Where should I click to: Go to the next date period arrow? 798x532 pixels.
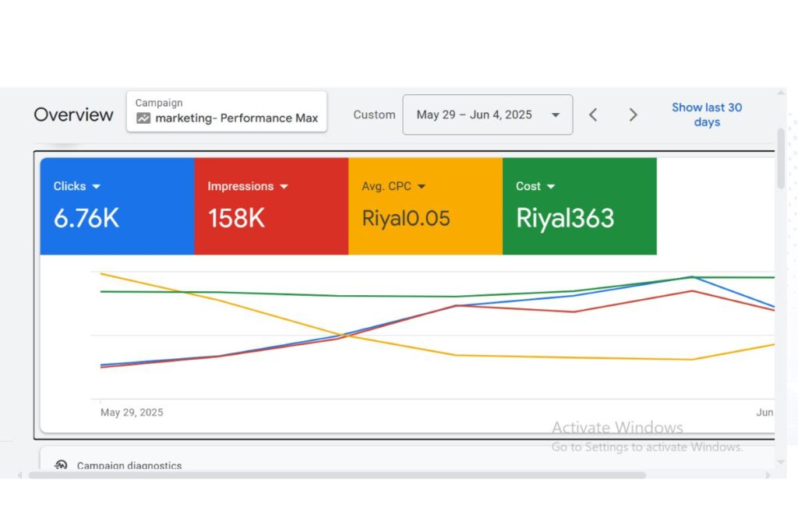633,115
